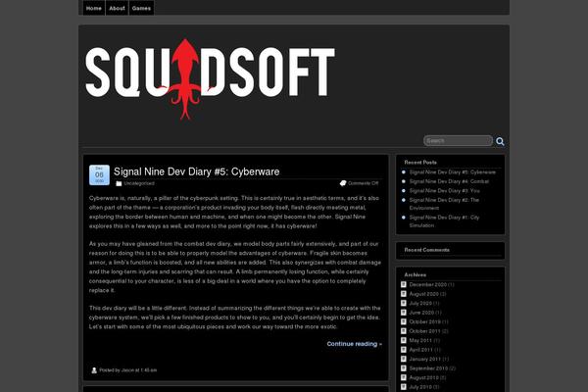Open recent post Dev Diary #1: City Simulation

point(444,221)
